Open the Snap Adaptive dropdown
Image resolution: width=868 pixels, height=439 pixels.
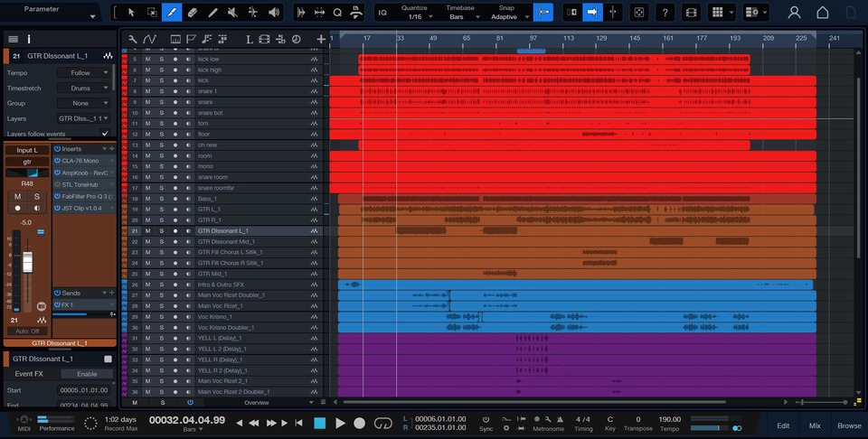coord(509,17)
